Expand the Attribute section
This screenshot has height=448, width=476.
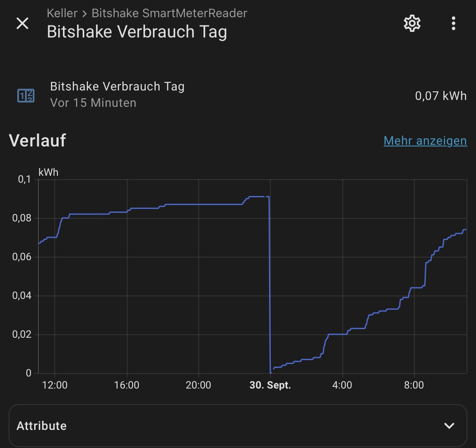pyautogui.click(x=238, y=426)
